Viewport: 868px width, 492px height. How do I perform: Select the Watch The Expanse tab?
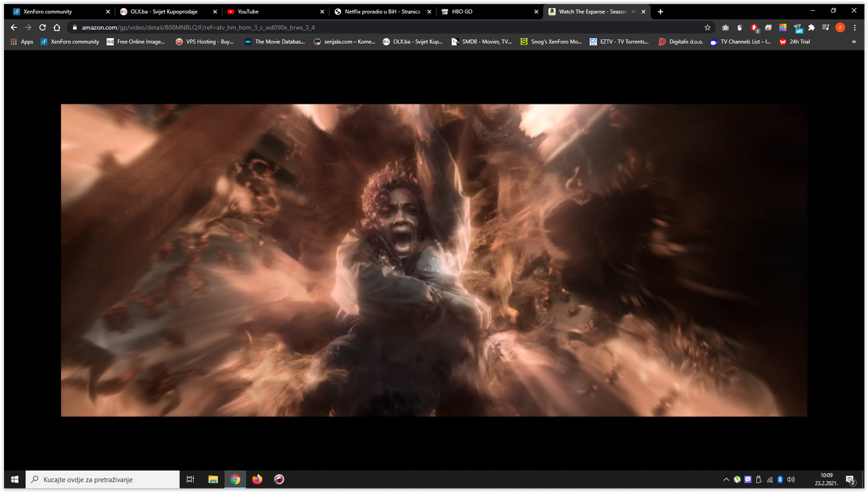coord(597,12)
